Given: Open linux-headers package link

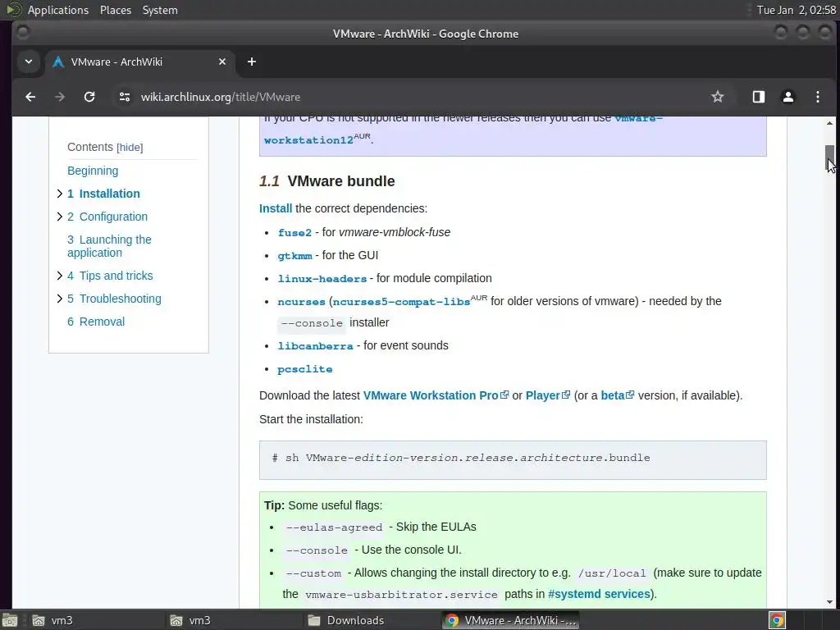Looking at the screenshot, I should click(322, 279).
